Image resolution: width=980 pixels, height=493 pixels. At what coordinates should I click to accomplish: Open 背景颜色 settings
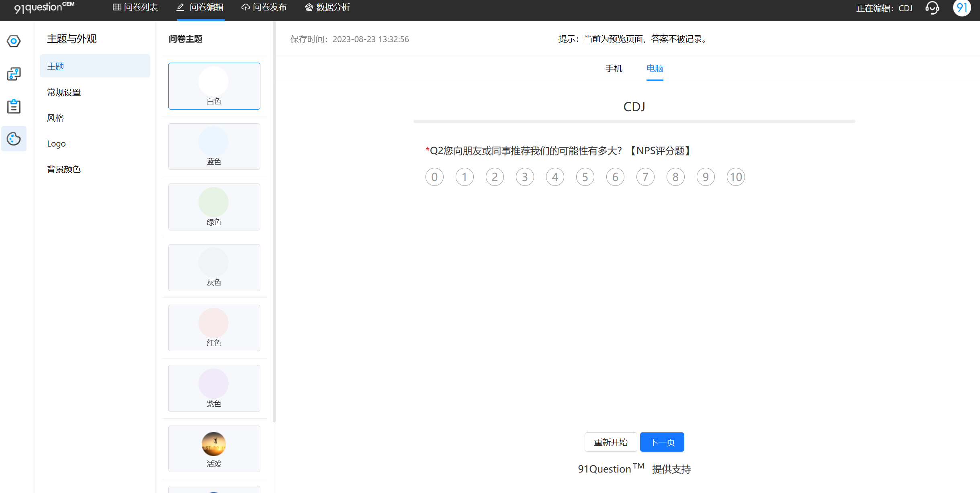coord(64,169)
